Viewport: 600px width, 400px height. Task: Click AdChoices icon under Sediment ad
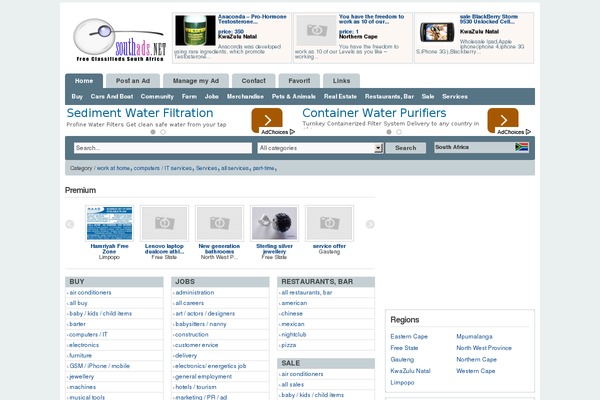click(292, 132)
